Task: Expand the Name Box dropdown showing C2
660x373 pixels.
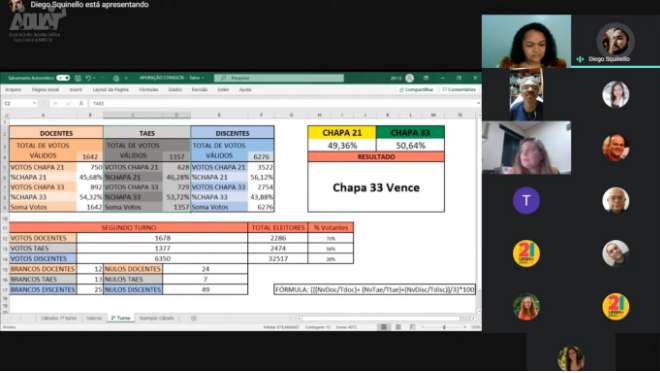Action: 34,103
